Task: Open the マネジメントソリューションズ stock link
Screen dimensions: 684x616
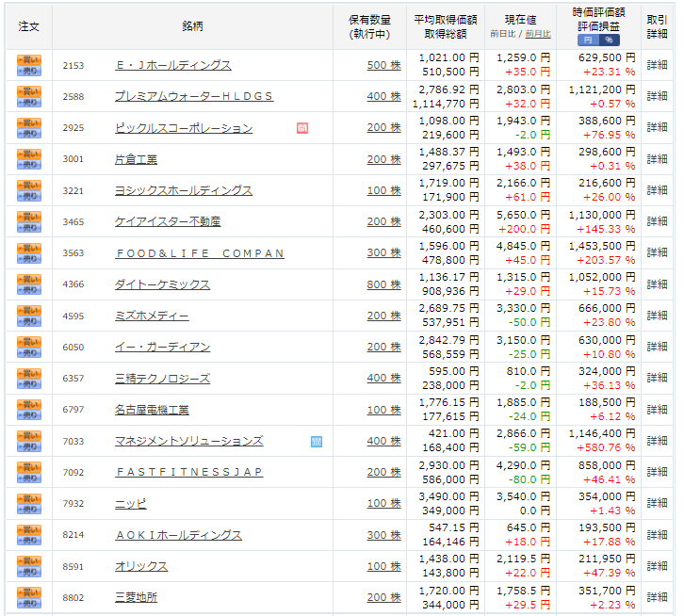Action: 189,441
